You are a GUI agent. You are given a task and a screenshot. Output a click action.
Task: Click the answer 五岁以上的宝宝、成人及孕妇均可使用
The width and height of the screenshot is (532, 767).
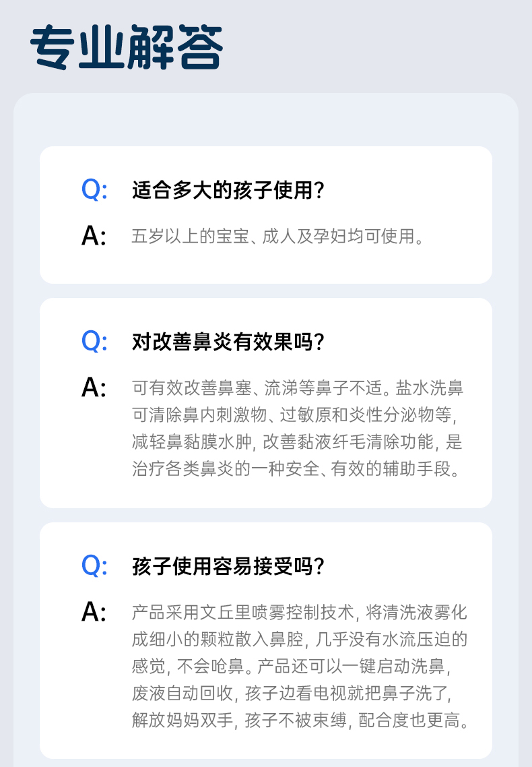click(278, 237)
